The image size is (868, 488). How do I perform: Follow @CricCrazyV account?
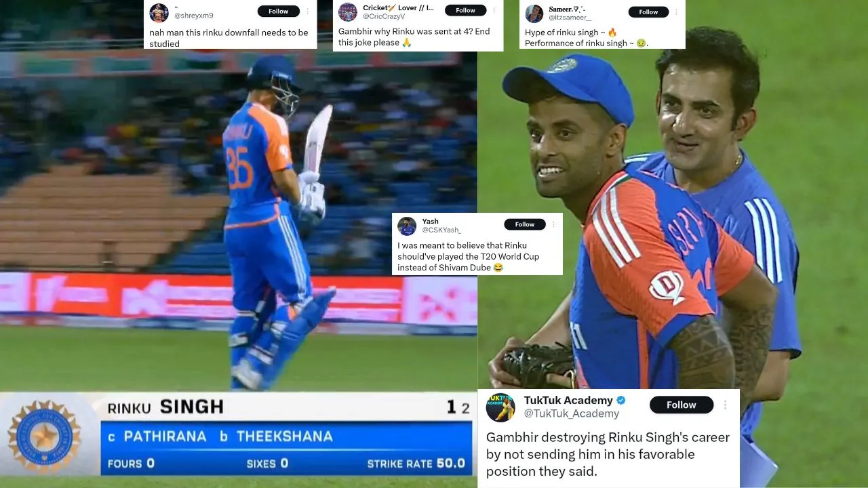[465, 10]
